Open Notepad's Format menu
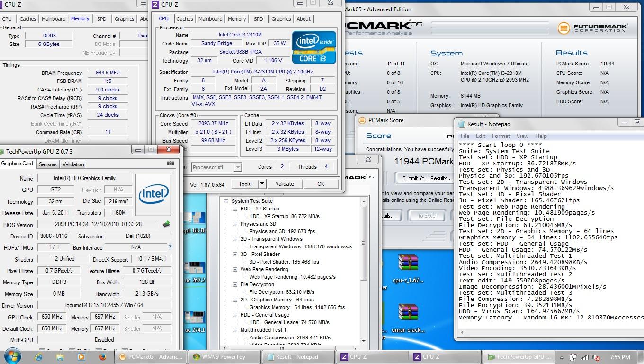644x364 pixels. pos(501,136)
